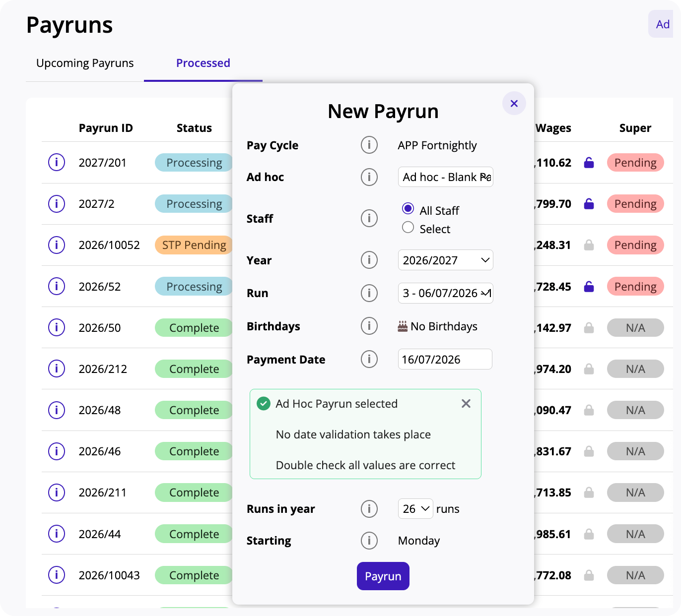The width and height of the screenshot is (681, 616).
Task: Show the Staff field info tooltip
Action: pos(369,218)
